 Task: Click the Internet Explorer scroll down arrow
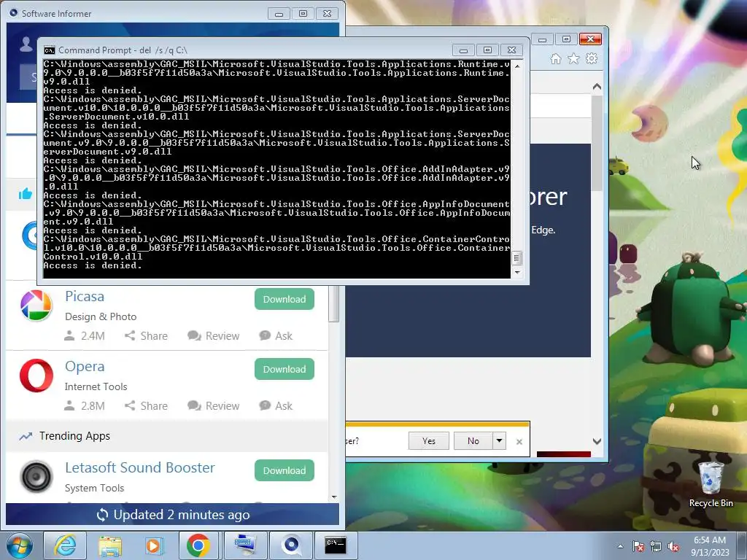pyautogui.click(x=597, y=441)
